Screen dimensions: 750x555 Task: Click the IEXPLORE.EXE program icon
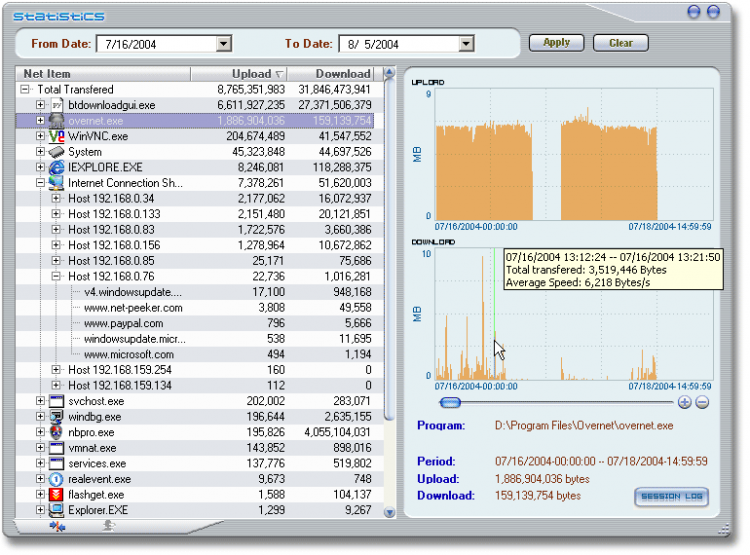point(57,167)
